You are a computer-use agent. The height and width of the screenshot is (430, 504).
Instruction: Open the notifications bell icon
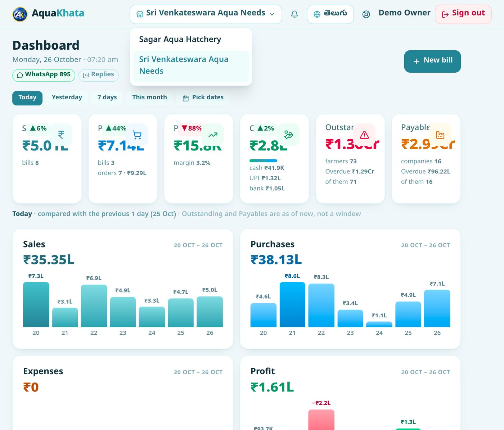pos(294,14)
